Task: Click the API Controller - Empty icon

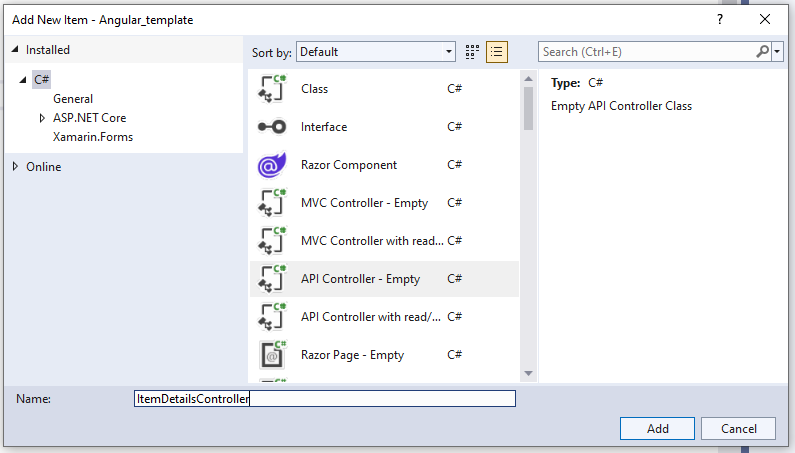Action: click(x=272, y=279)
